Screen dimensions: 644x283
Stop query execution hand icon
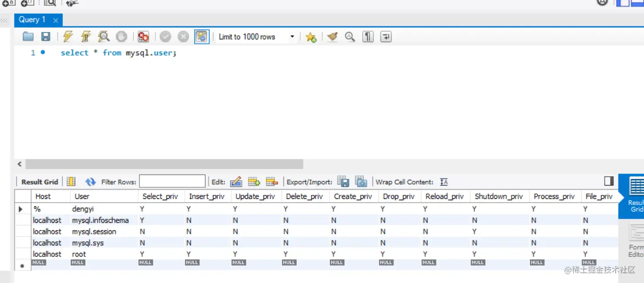(121, 36)
